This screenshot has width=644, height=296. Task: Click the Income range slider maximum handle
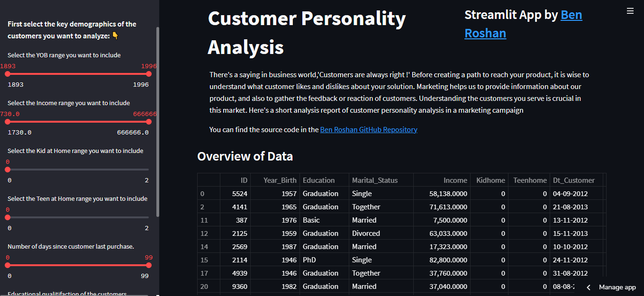[148, 122]
